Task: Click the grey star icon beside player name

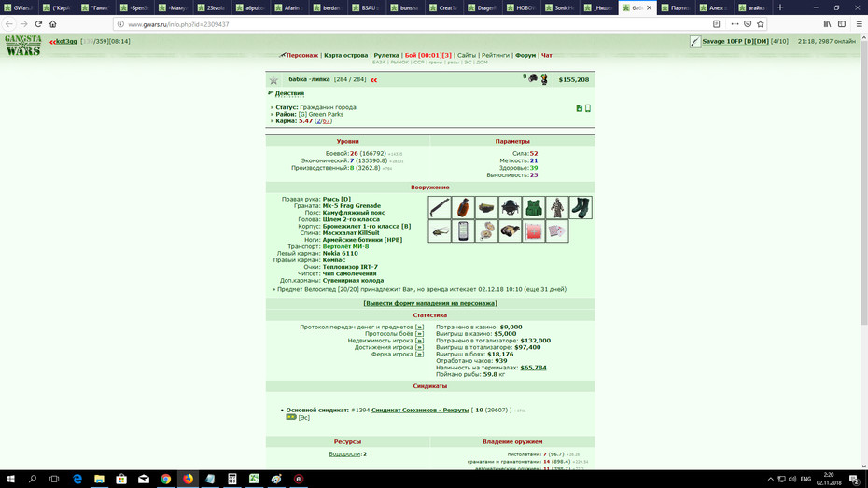Action: (273, 80)
